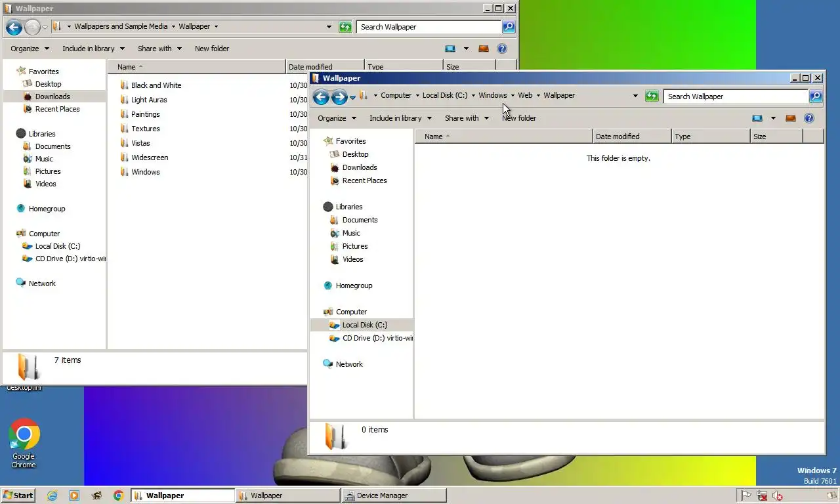Viewport: 840px width, 504px height.
Task: Select Desktop in back window Favorites
Action: click(48, 84)
